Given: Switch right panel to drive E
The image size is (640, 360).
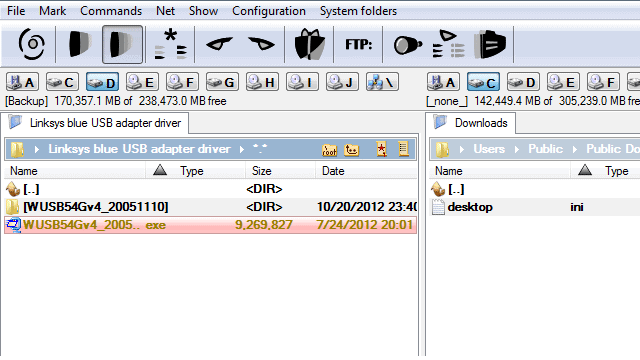Looking at the screenshot, I should click(563, 82).
